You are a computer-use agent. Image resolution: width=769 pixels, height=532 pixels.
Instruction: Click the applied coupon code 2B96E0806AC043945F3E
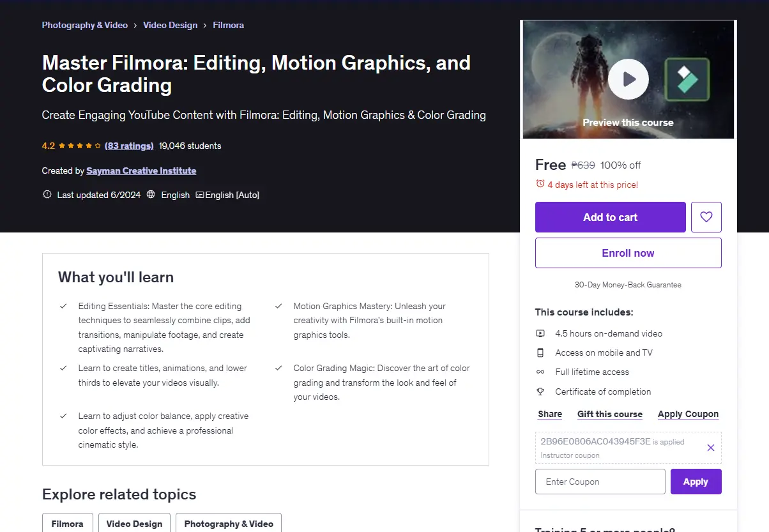[595, 441]
